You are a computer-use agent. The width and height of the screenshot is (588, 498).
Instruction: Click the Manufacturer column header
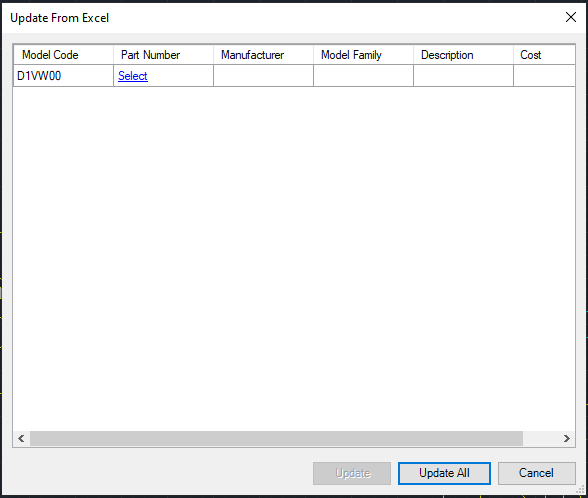tap(263, 55)
